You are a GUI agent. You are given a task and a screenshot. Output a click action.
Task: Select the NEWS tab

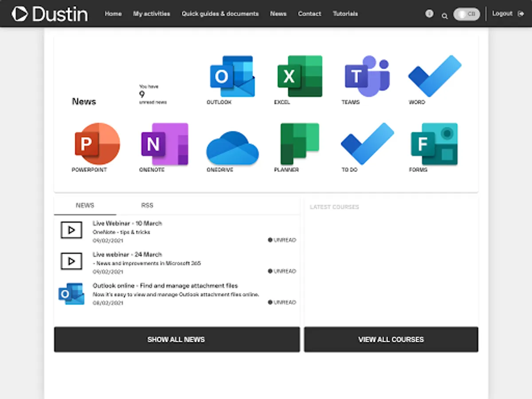pos(85,205)
